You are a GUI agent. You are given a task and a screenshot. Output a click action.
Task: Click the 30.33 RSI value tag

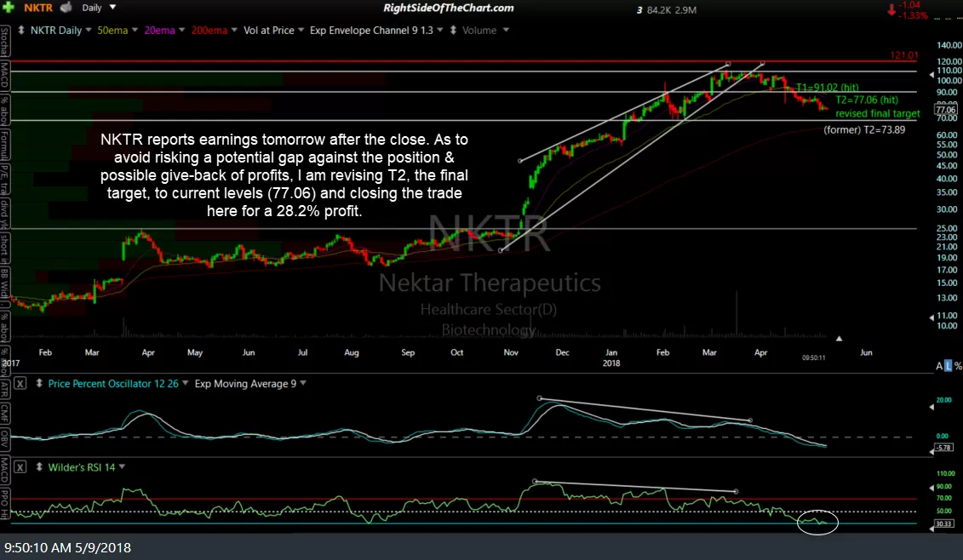944,523
